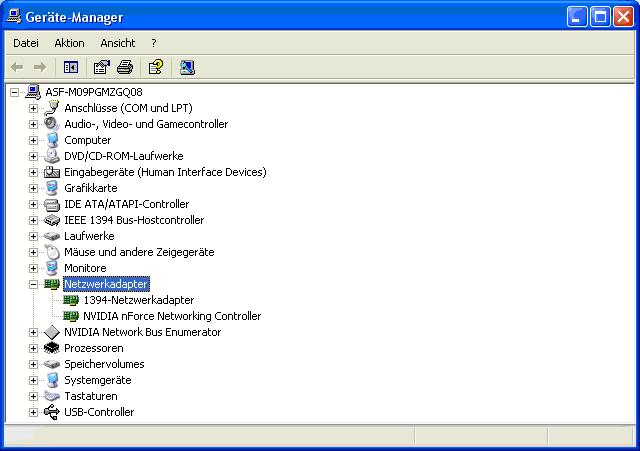This screenshot has width=640, height=451.
Task: Collapse the ASF-M09PGMZGQ08 root node
Action: pyautogui.click(x=14, y=92)
